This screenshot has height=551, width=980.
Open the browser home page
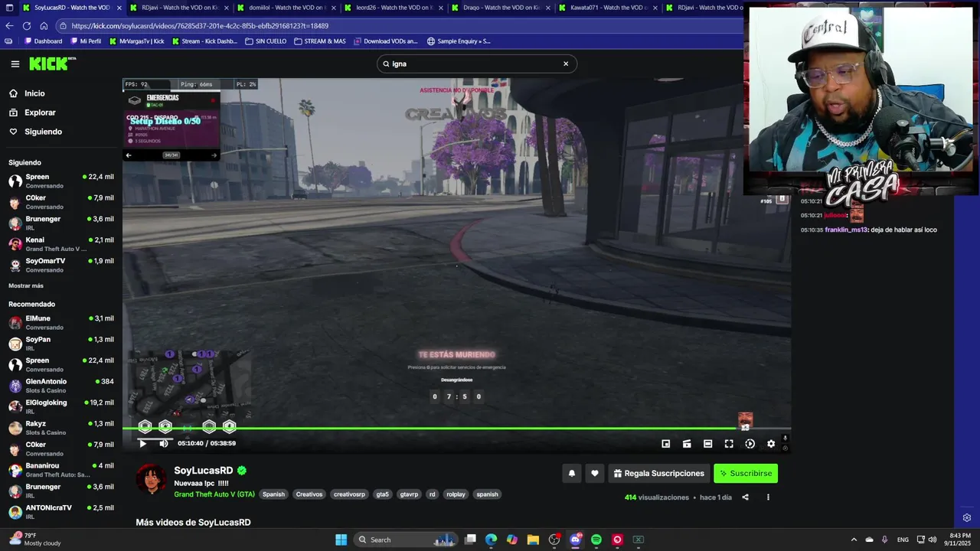44,25
